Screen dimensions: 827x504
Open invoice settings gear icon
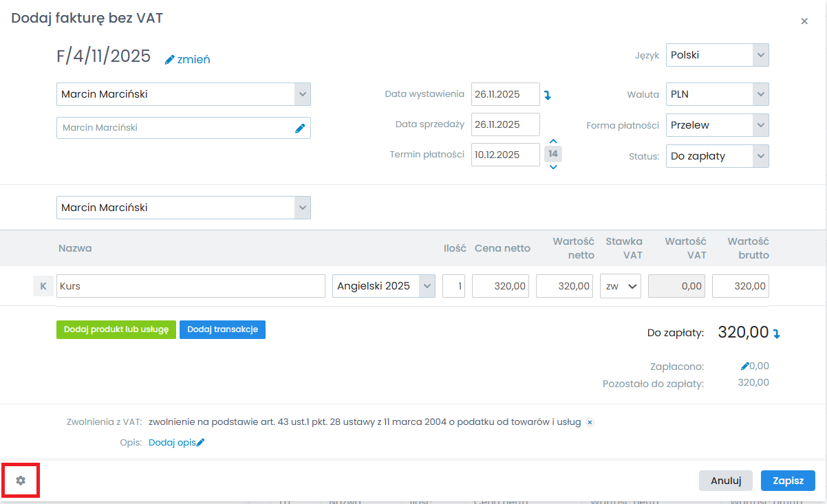pos(21,481)
